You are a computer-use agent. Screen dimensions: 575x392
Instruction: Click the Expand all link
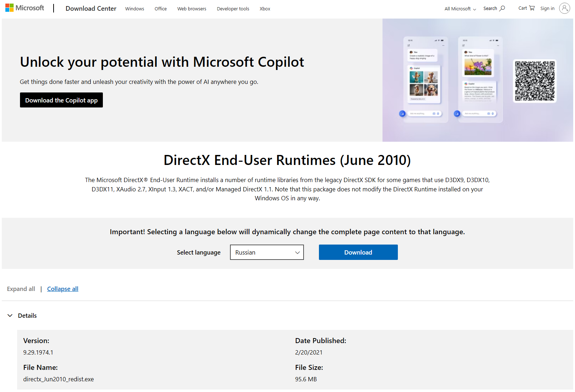coord(21,289)
